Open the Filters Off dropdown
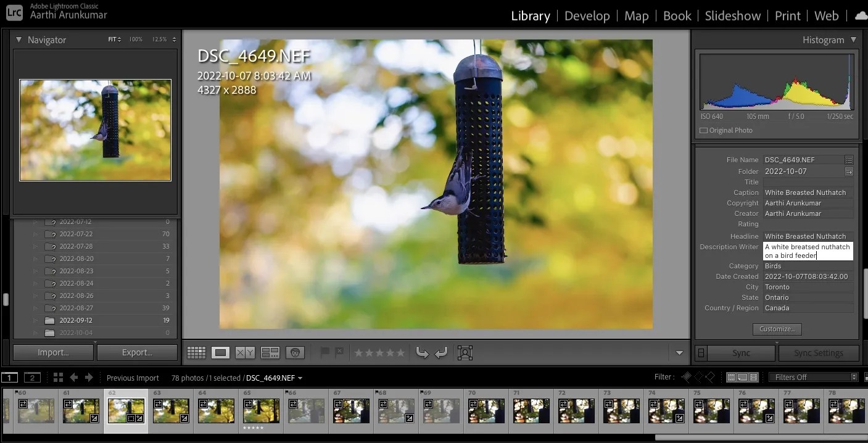Screen dimensions: 868x443 [813, 376]
